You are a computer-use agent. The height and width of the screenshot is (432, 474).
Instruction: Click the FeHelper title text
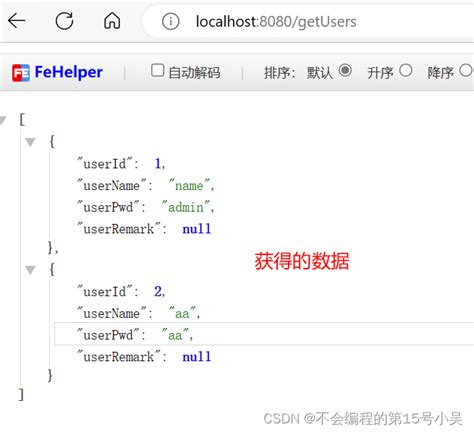(69, 72)
